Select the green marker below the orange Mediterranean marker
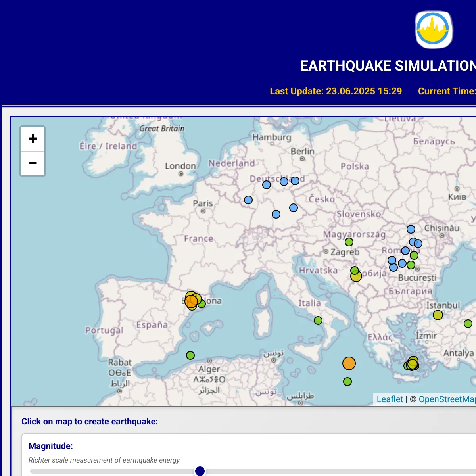This screenshot has width=476, height=476. [347, 382]
